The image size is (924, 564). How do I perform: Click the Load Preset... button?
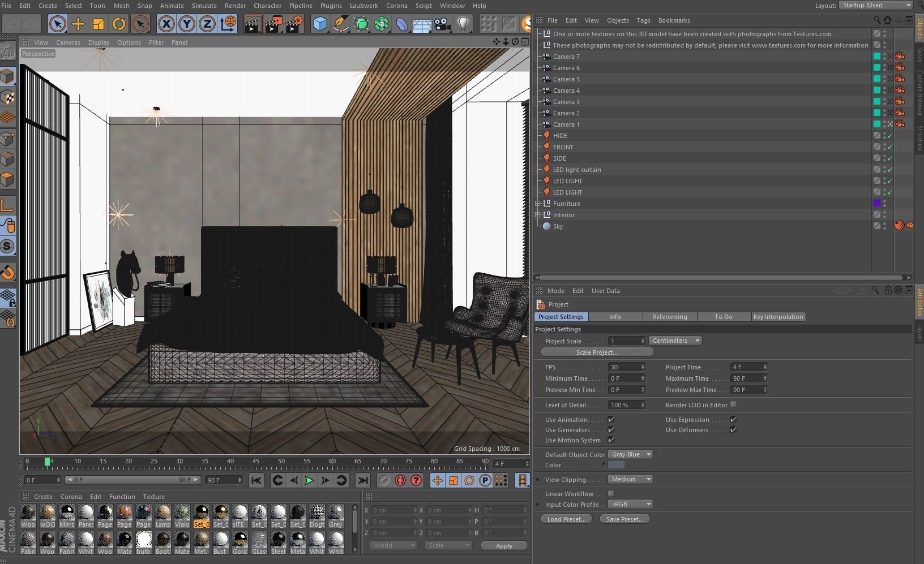tap(566, 519)
